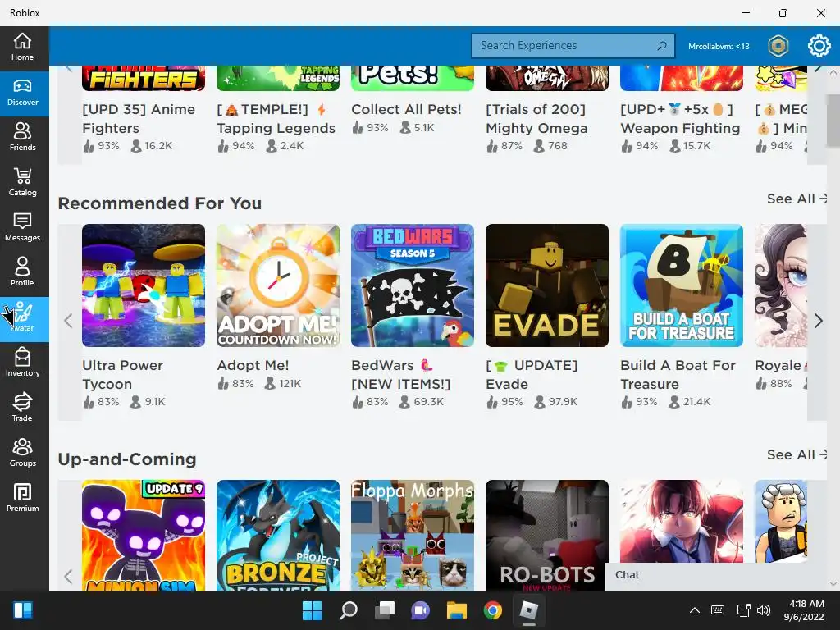Select the Discover sidebar icon
Image resolution: width=840 pixels, height=630 pixels.
pyautogui.click(x=22, y=94)
